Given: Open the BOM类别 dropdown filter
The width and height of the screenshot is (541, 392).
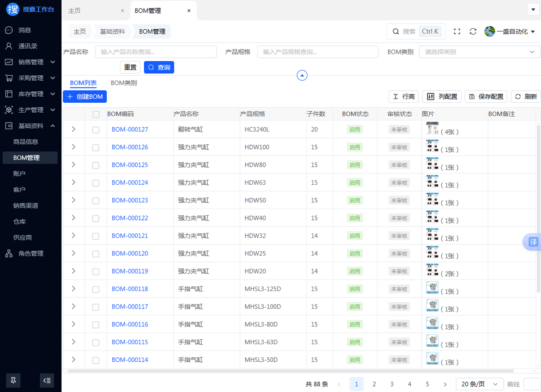Looking at the screenshot, I should click(x=479, y=52).
